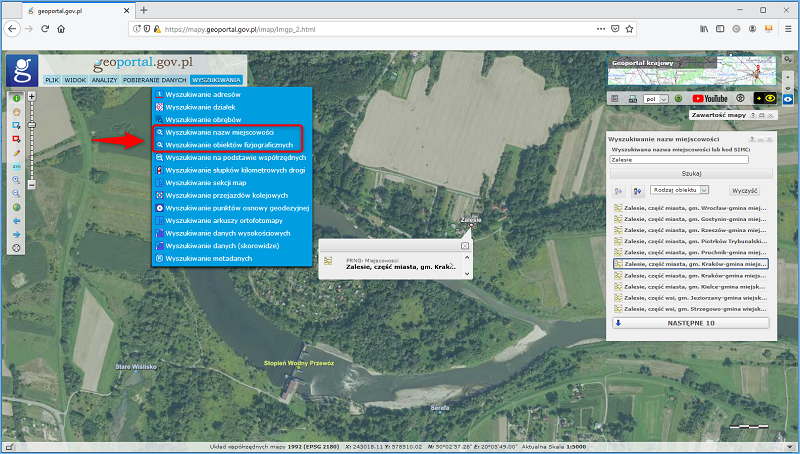Click the globe full extent icon

[x=16, y=207]
